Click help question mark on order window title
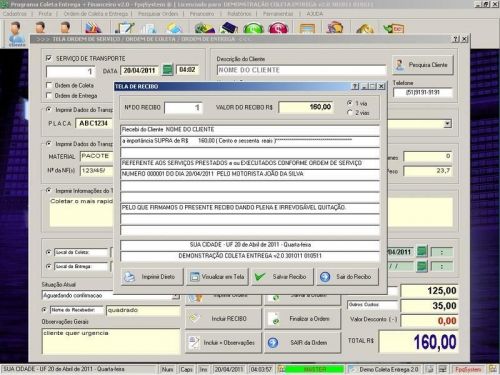This screenshot has width=500, height=375. [x=456, y=39]
